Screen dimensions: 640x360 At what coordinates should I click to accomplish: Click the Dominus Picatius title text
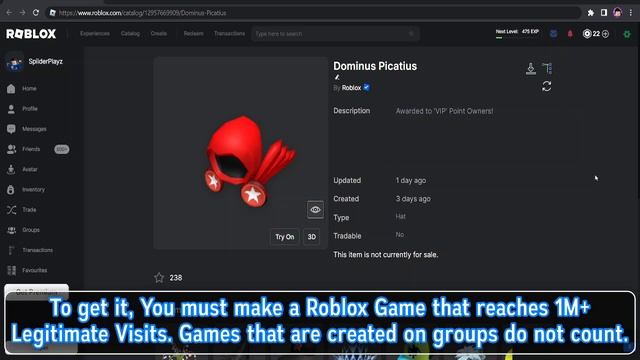pos(375,66)
